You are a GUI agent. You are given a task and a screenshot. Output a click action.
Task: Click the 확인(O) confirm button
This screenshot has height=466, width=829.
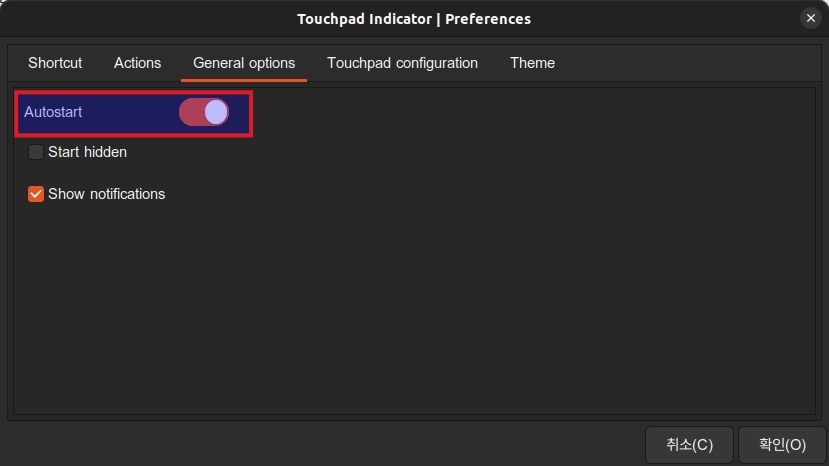(782, 445)
